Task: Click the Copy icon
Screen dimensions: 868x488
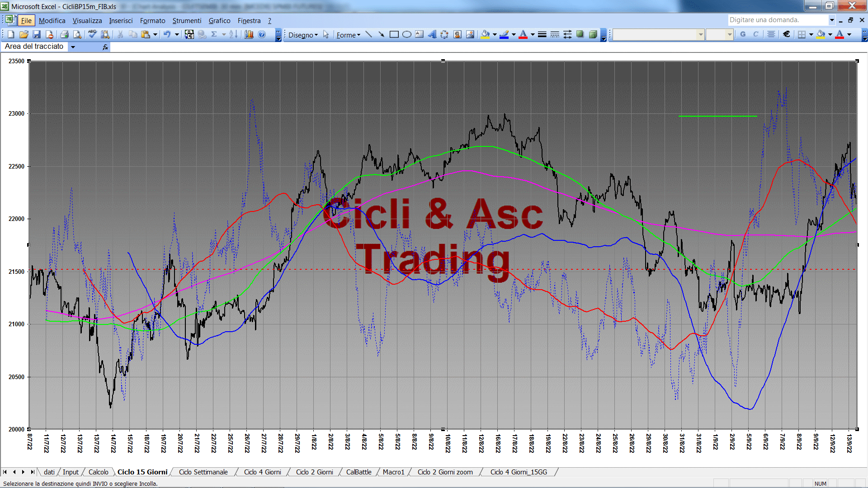Action: (x=133, y=34)
